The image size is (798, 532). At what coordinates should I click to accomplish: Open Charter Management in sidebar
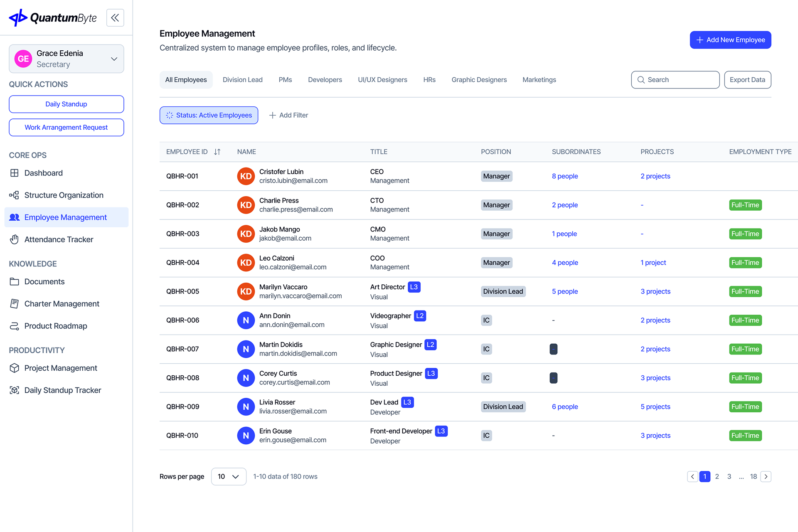pyautogui.click(x=62, y=304)
